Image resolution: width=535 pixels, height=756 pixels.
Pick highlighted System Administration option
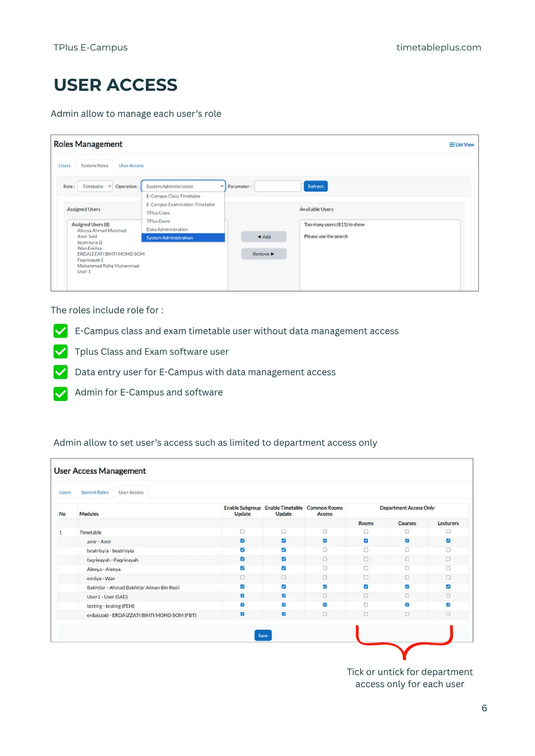click(x=183, y=238)
